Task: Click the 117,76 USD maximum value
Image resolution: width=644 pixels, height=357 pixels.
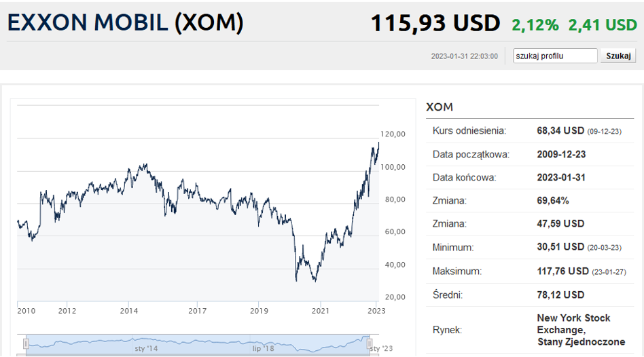Action: [x=562, y=271]
